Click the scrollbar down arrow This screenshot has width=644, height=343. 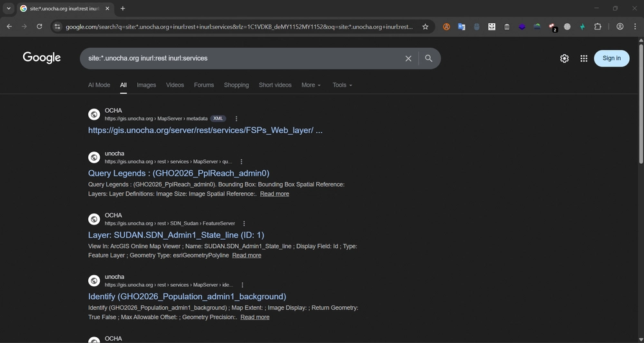[x=641, y=339]
